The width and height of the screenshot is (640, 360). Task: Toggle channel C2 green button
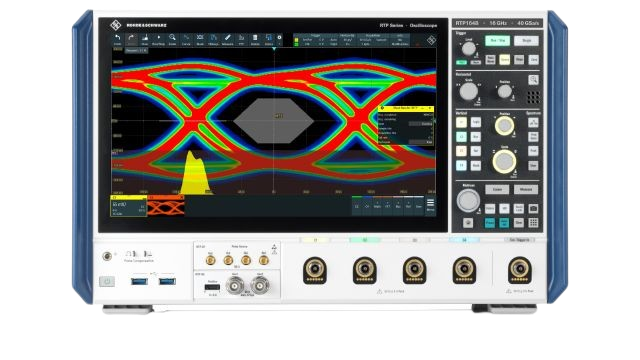(461, 136)
